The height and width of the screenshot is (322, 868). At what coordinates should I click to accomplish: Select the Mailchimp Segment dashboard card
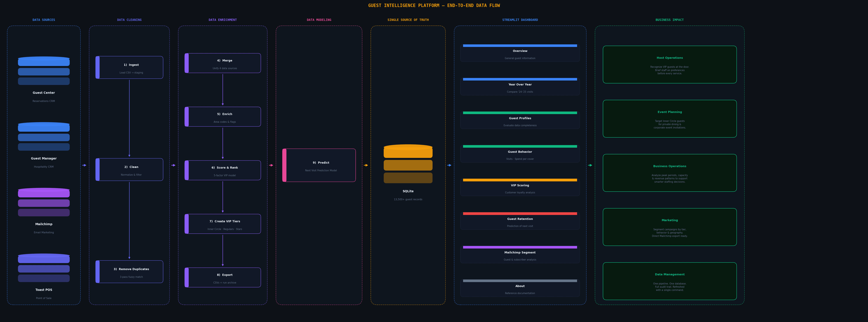[x=520, y=255]
